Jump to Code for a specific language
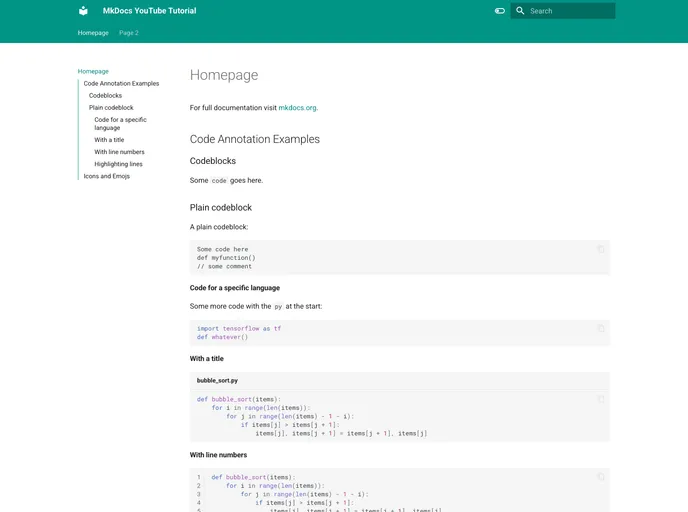 point(120,124)
